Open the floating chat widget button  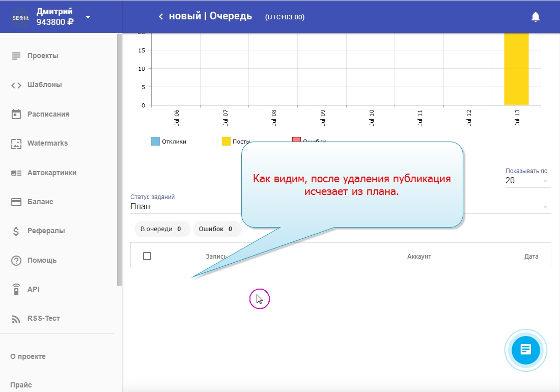pos(525,350)
